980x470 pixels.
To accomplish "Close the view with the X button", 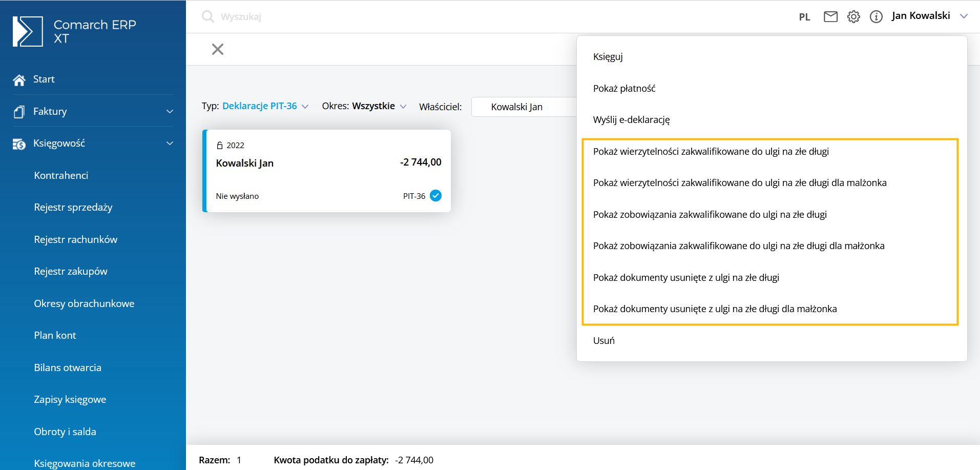I will tap(218, 49).
